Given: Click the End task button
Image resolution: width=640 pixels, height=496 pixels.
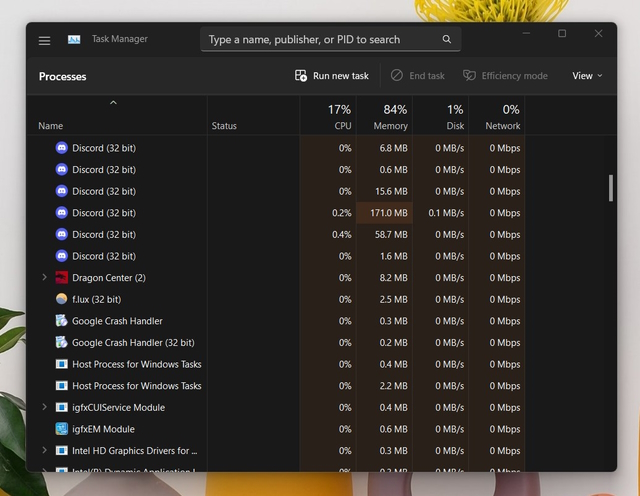Looking at the screenshot, I should pyautogui.click(x=418, y=76).
